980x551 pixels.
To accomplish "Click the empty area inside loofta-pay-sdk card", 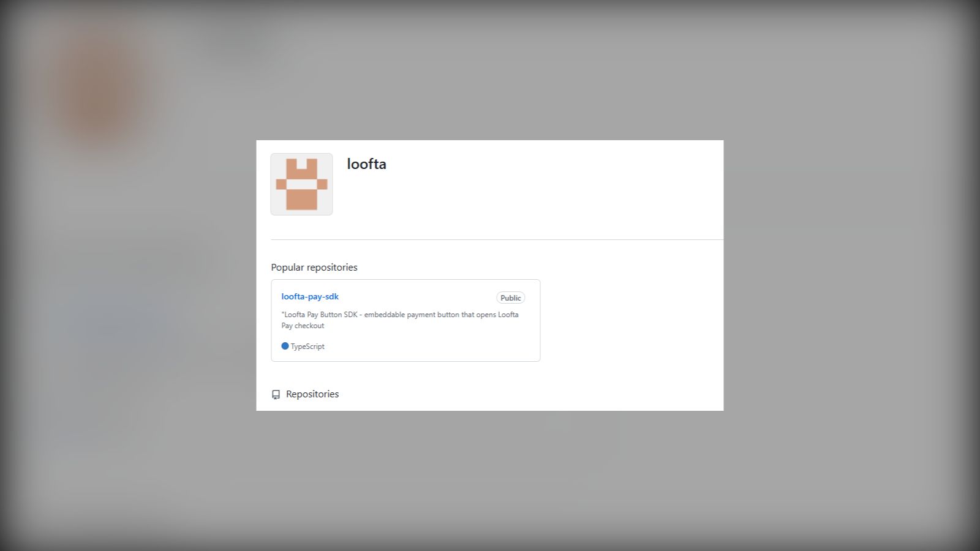I will coord(429,346).
